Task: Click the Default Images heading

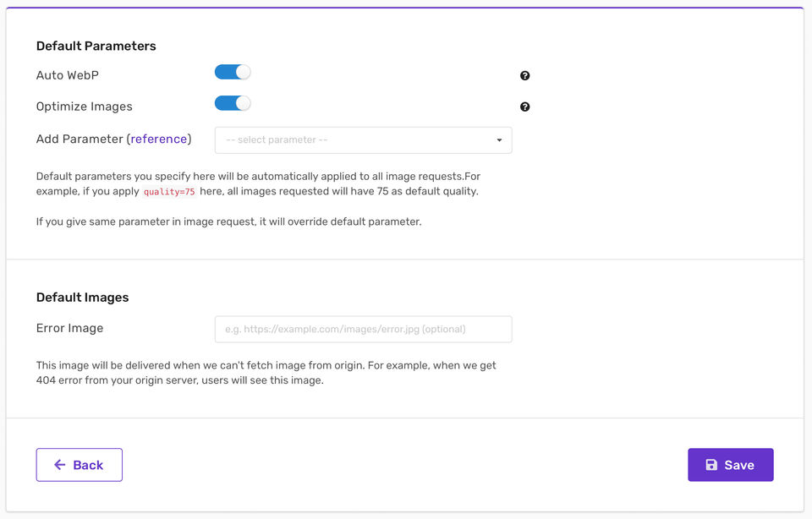Action: pos(82,298)
